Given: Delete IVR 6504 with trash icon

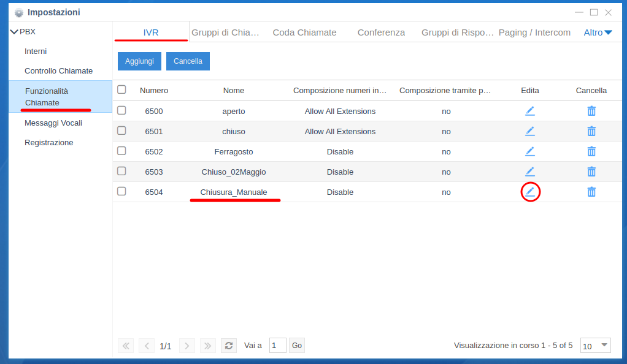Looking at the screenshot, I should 591,192.
